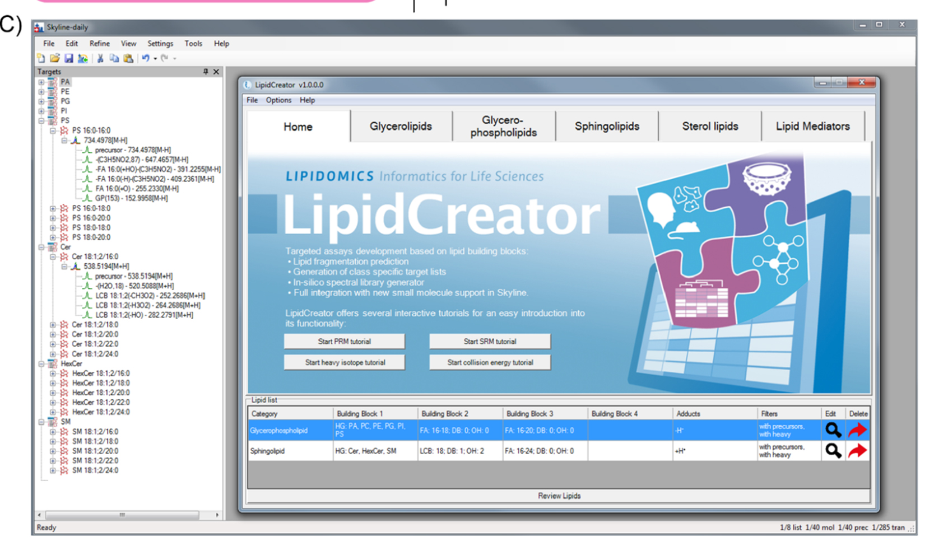Click the Import results toolbar icon
The image size is (934, 560).
(x=82, y=58)
